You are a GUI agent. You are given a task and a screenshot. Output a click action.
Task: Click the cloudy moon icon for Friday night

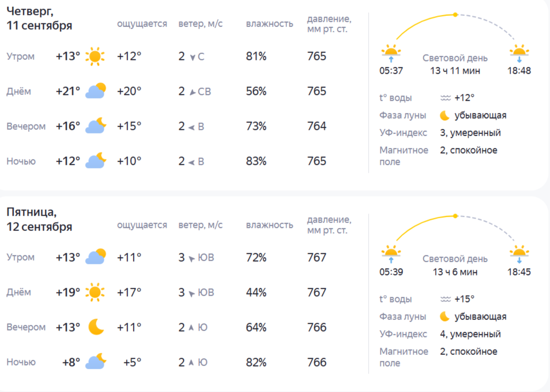pyautogui.click(x=96, y=361)
